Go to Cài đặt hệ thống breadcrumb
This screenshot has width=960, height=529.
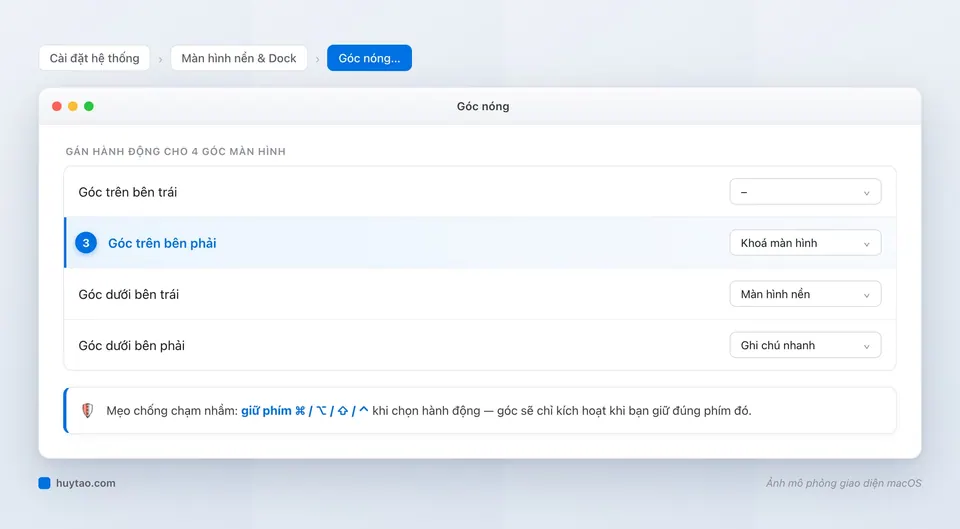[94, 58]
